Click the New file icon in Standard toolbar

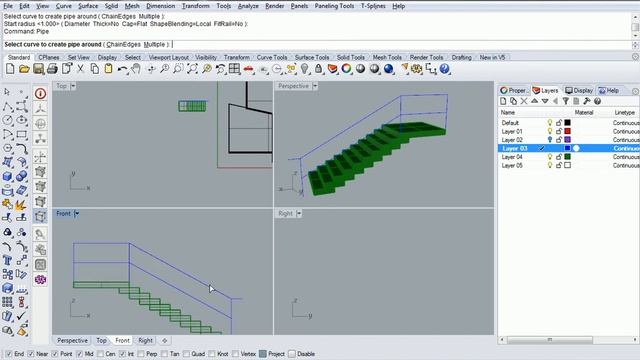(x=10, y=69)
